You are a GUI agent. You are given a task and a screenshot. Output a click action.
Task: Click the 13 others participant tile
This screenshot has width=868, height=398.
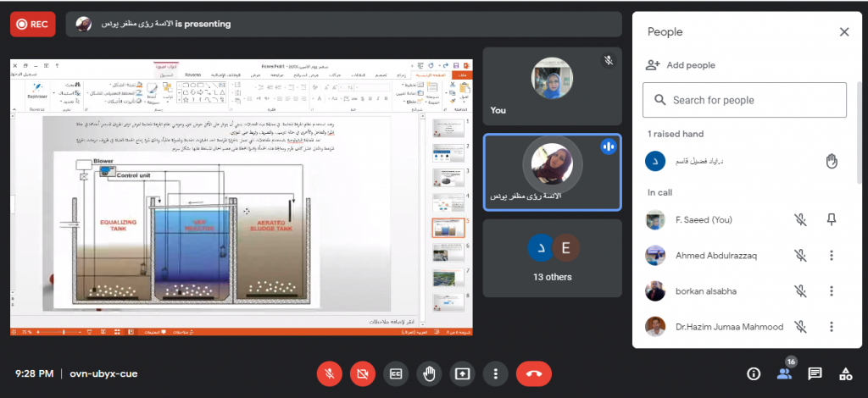552,257
